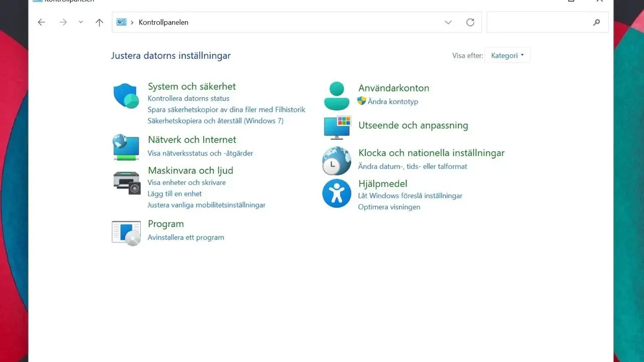
Task: Open System och säkerhet category
Action: coord(192,86)
